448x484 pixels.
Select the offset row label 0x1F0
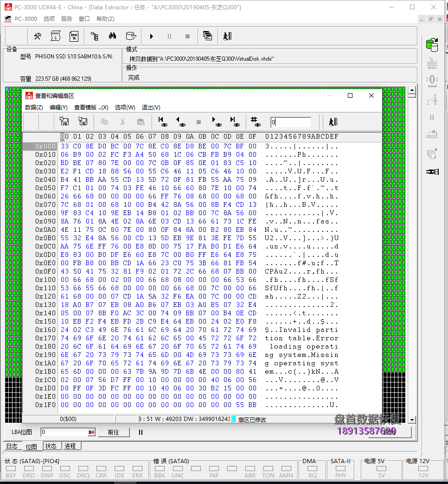45,405
